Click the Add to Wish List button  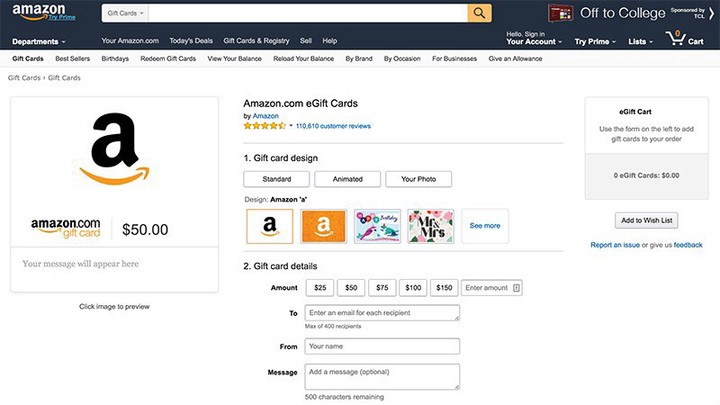647,220
